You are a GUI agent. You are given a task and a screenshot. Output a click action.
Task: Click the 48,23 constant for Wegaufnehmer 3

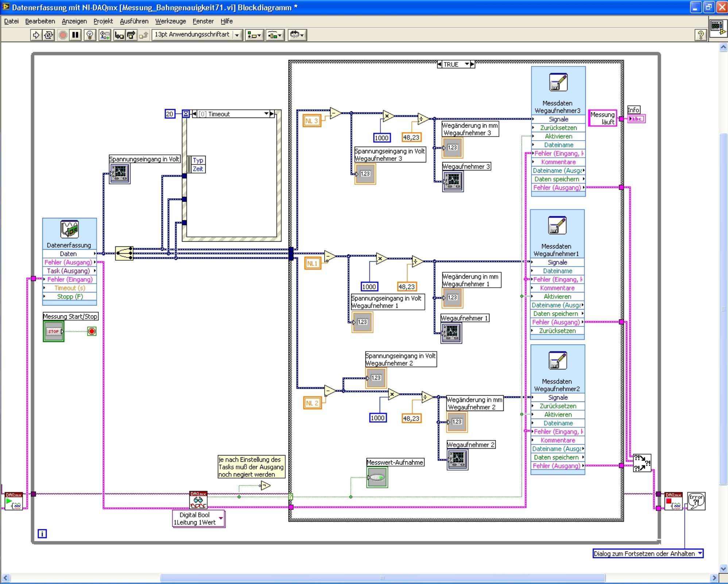click(411, 138)
